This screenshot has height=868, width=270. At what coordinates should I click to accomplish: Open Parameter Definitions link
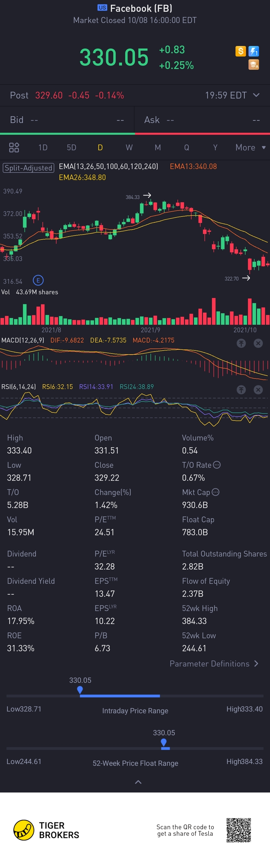[x=214, y=663]
